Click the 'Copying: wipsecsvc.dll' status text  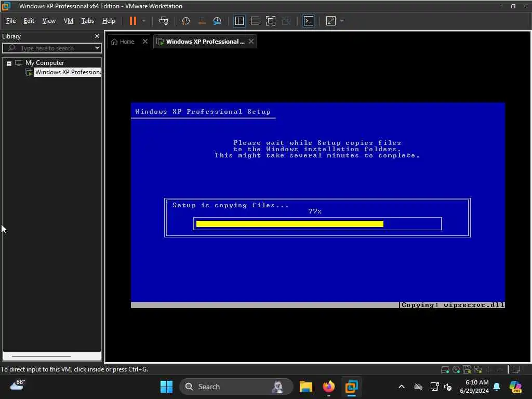tap(453, 305)
